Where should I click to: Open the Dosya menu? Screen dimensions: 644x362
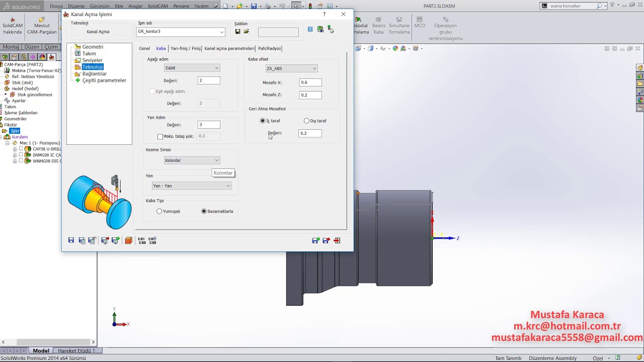[x=56, y=6]
